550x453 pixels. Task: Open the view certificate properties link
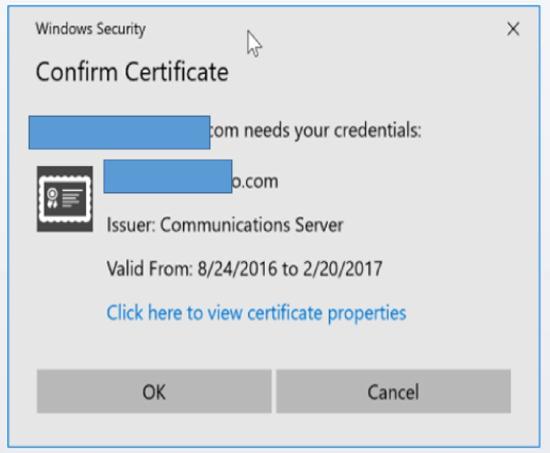[256, 313]
